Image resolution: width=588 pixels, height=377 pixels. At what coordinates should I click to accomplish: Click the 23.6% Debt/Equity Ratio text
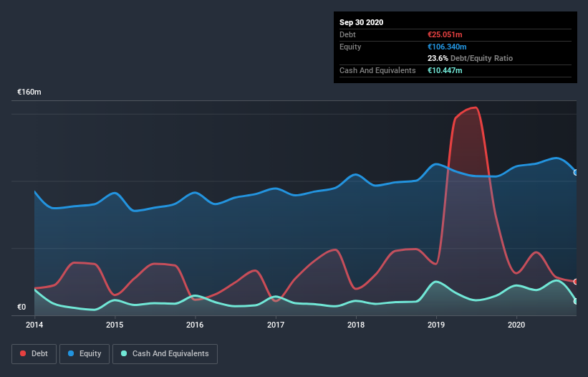(471, 58)
